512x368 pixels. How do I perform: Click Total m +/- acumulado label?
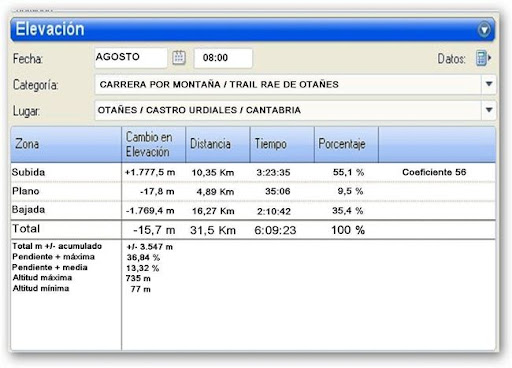point(57,246)
